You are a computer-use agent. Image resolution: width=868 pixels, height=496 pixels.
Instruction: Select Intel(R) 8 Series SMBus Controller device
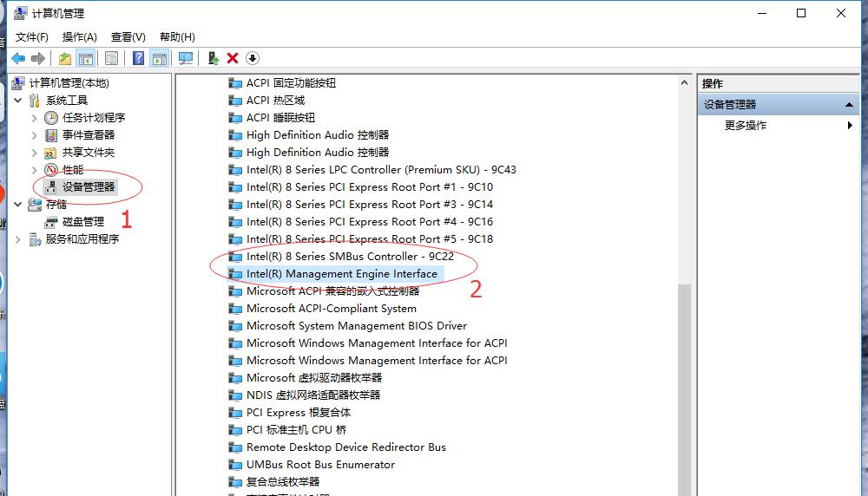click(x=350, y=257)
